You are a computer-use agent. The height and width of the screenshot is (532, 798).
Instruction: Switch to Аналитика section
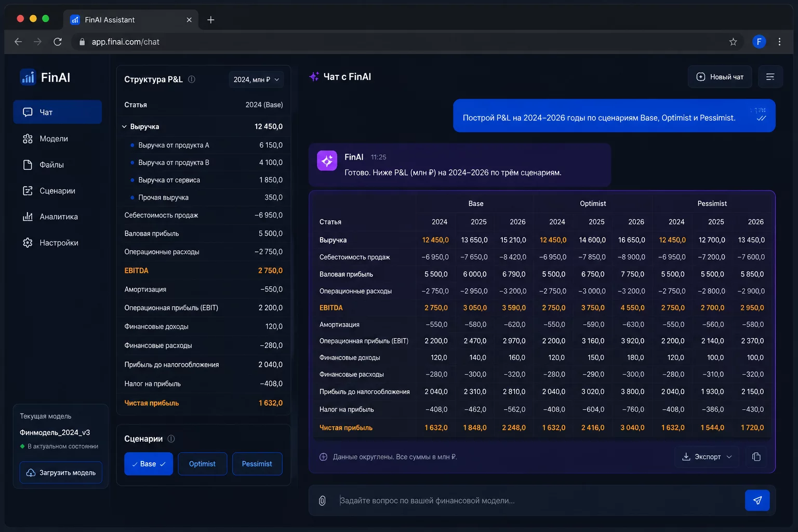tap(58, 217)
